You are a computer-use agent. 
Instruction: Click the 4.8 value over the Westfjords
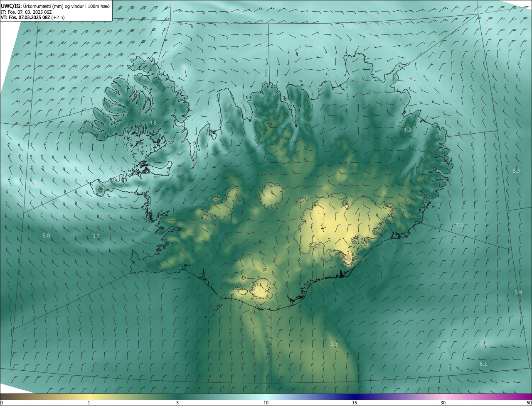(153, 122)
